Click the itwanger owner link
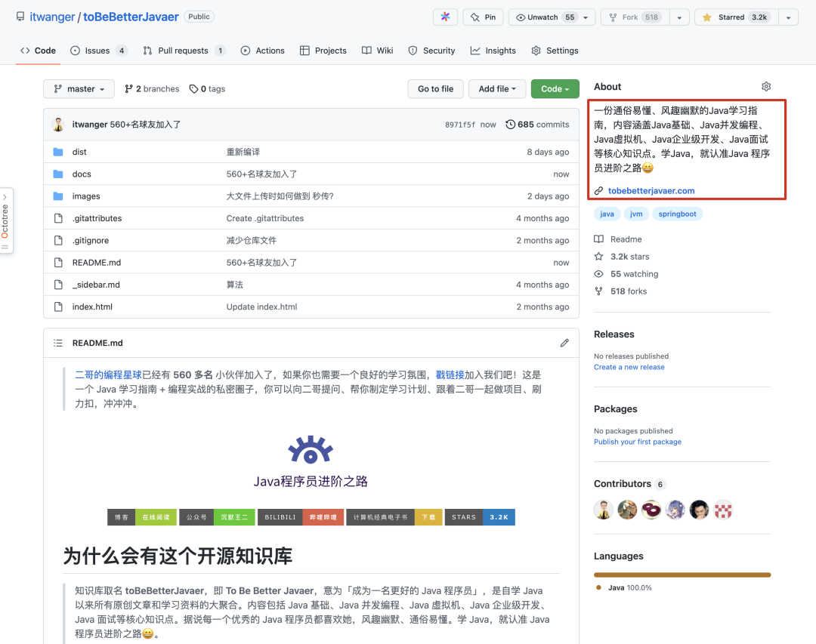The width and height of the screenshot is (816, 644). tap(53, 17)
